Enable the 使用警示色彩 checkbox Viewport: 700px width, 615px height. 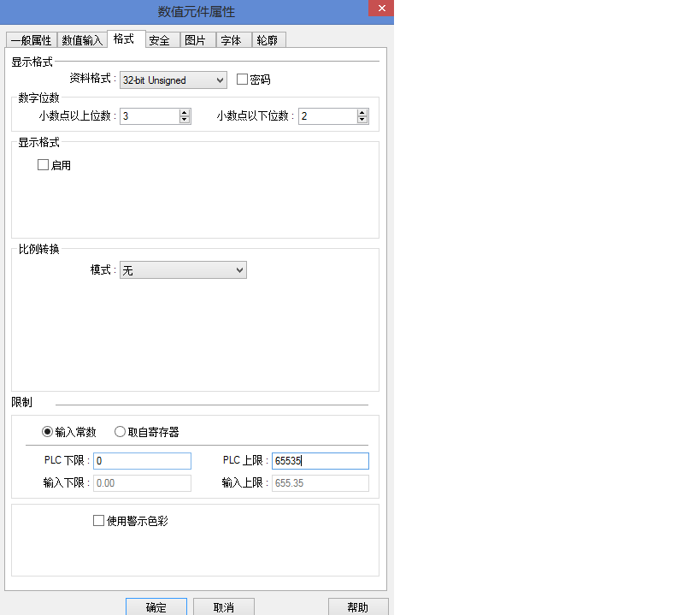point(98,520)
